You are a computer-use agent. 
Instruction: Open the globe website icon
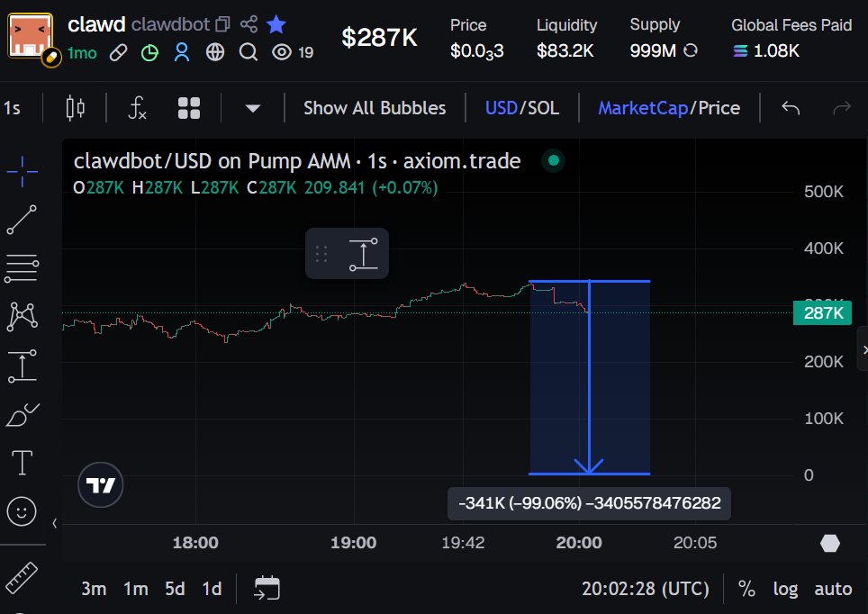tap(215, 52)
